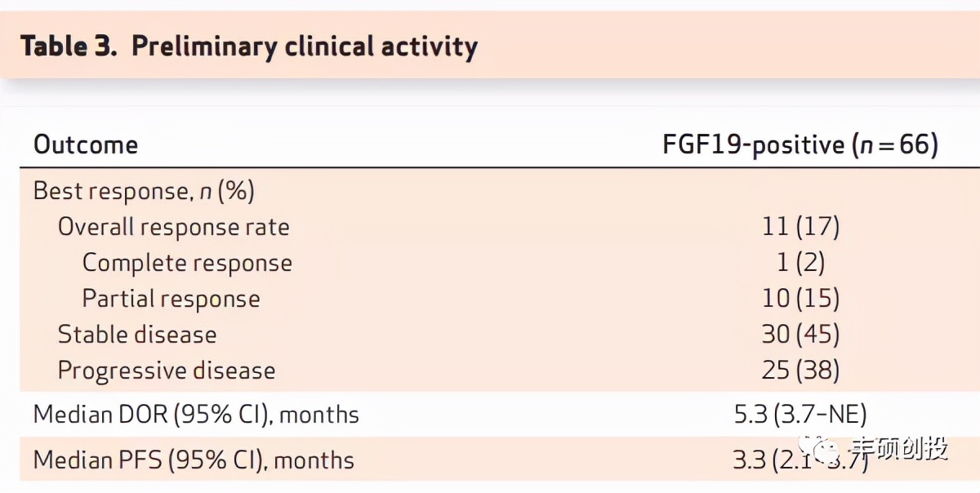This screenshot has height=493, width=980.
Task: Select the 1 (2) value cell
Action: [800, 263]
